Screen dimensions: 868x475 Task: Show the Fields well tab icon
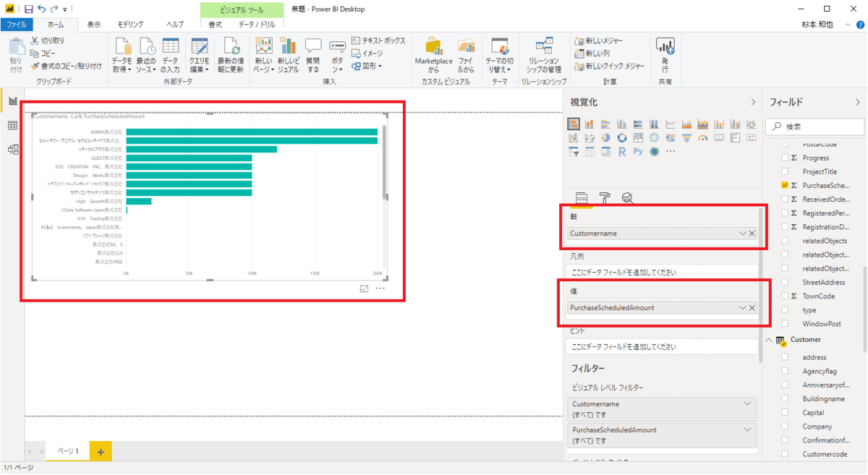coord(582,198)
